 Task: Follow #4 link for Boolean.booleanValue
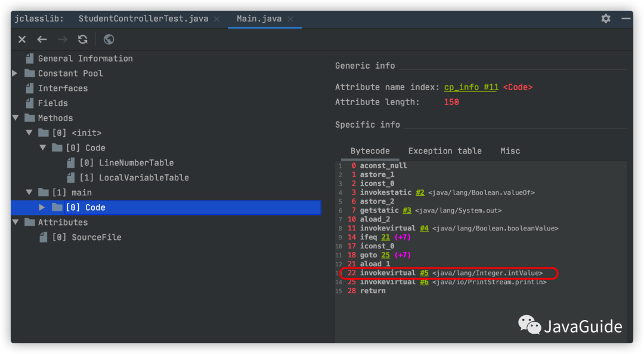pos(424,228)
